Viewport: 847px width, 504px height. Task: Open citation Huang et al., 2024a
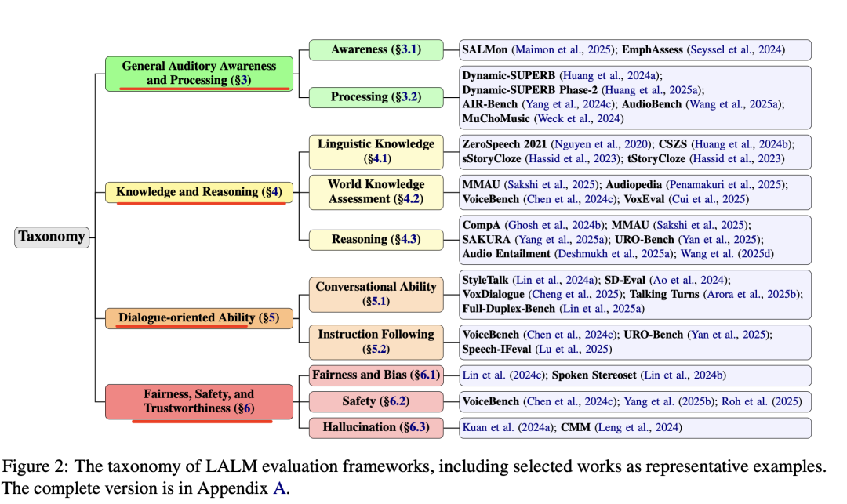(x=610, y=75)
